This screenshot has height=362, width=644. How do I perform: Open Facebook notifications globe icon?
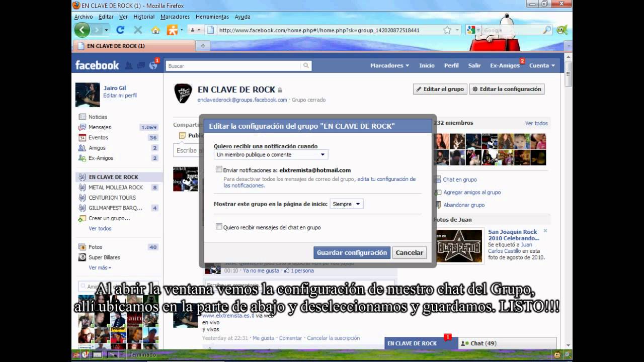pos(153,65)
